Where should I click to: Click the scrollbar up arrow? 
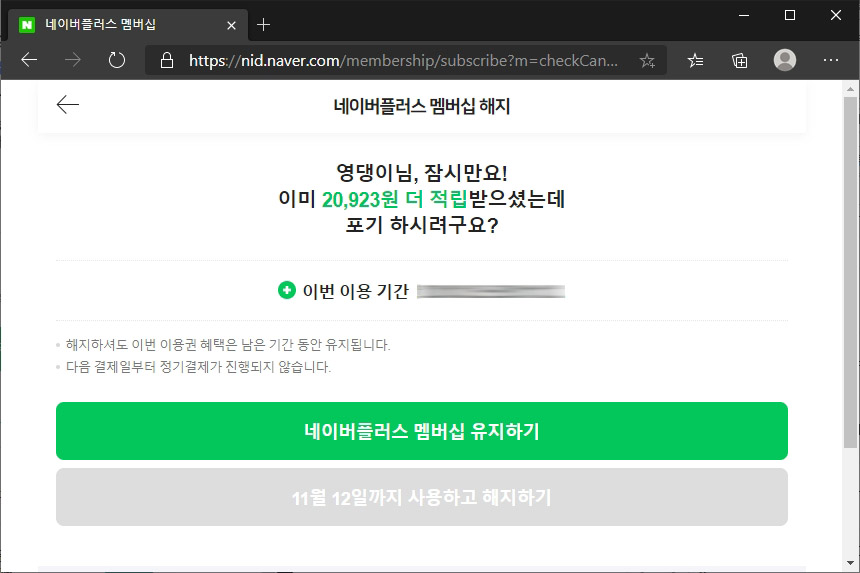(851, 89)
